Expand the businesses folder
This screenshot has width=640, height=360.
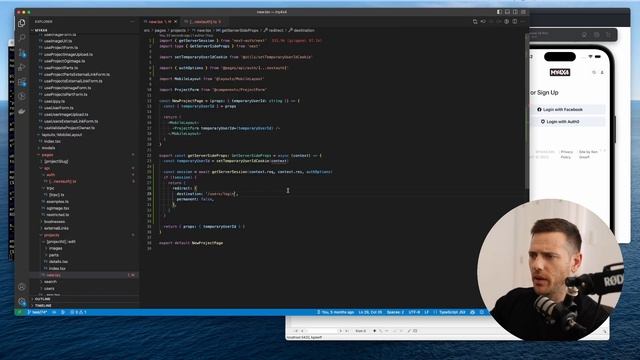coord(55,222)
